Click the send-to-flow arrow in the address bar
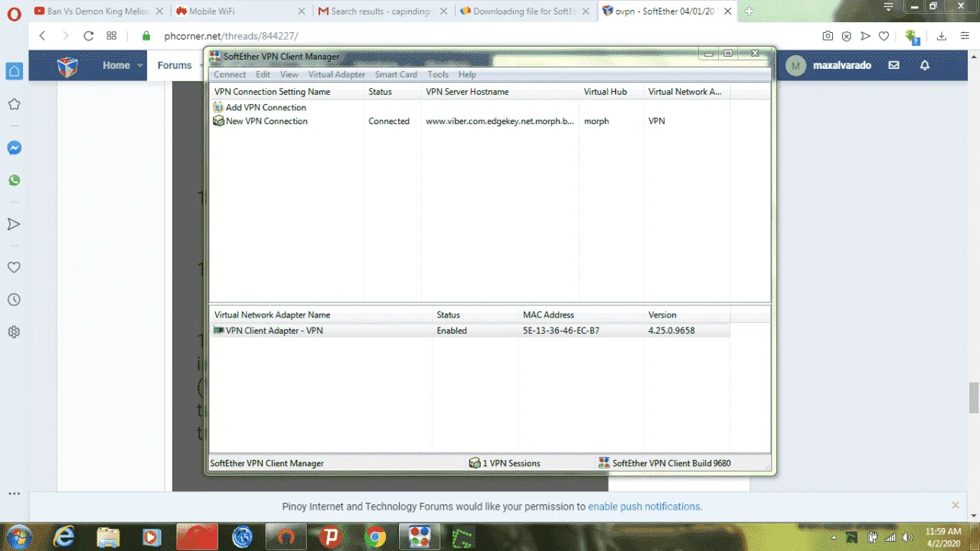 click(x=865, y=36)
